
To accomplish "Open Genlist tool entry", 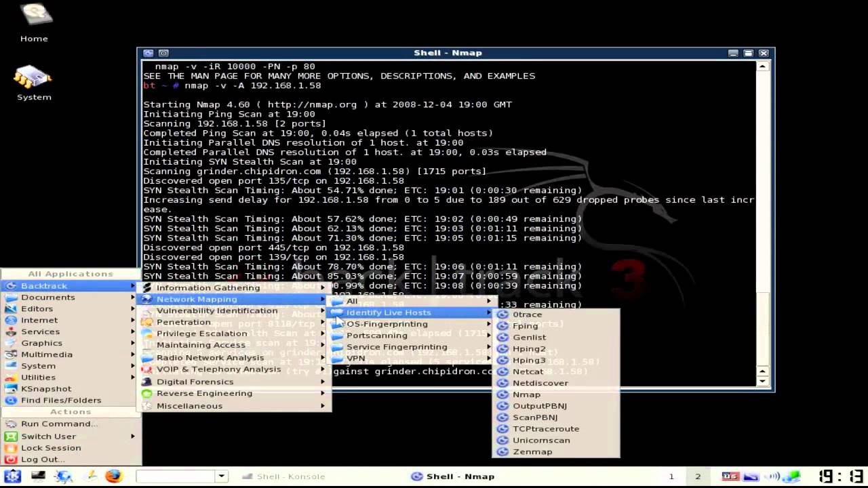I will (x=556, y=338).
